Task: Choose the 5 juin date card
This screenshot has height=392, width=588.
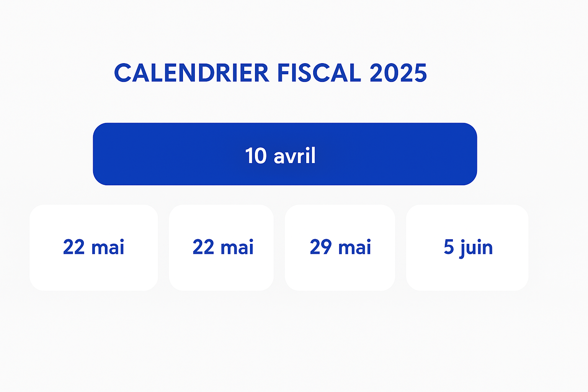Action: click(467, 247)
